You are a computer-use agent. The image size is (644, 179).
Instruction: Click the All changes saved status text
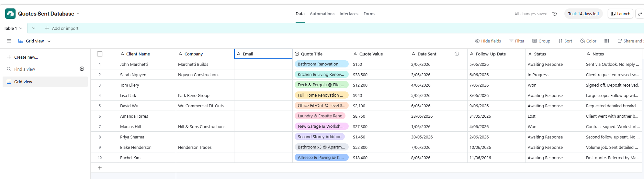[531, 14]
